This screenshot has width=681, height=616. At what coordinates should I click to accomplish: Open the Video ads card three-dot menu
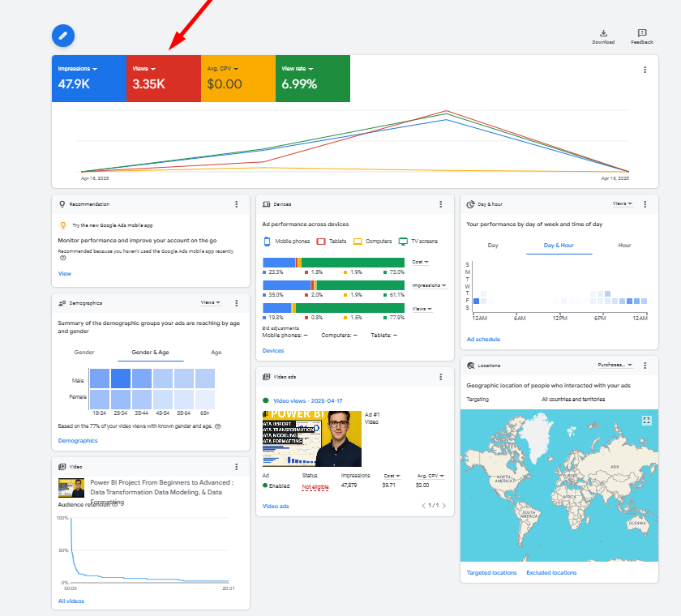441,377
